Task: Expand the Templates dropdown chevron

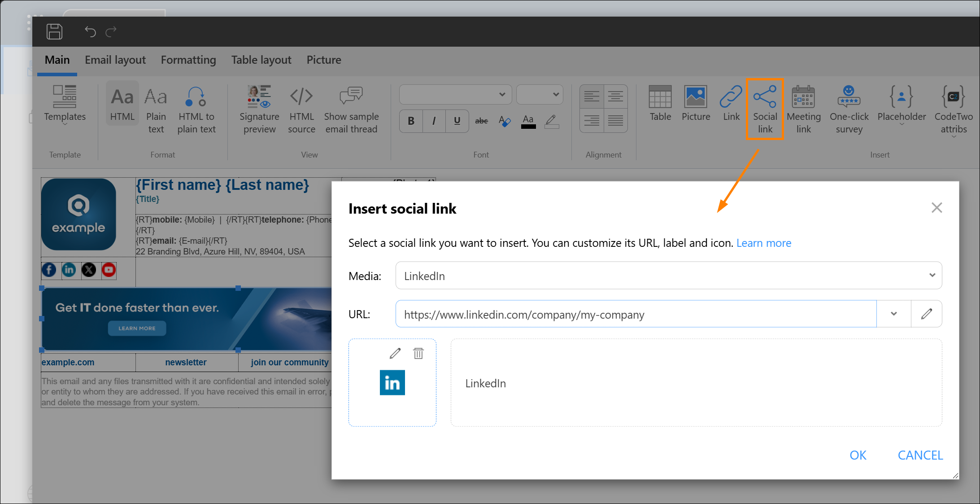Action: point(65,125)
